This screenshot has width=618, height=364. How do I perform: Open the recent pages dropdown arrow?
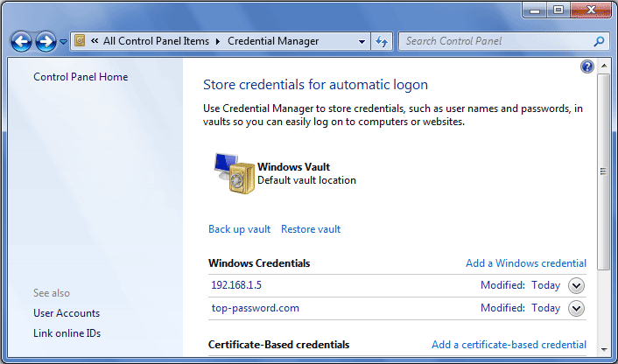coord(64,42)
